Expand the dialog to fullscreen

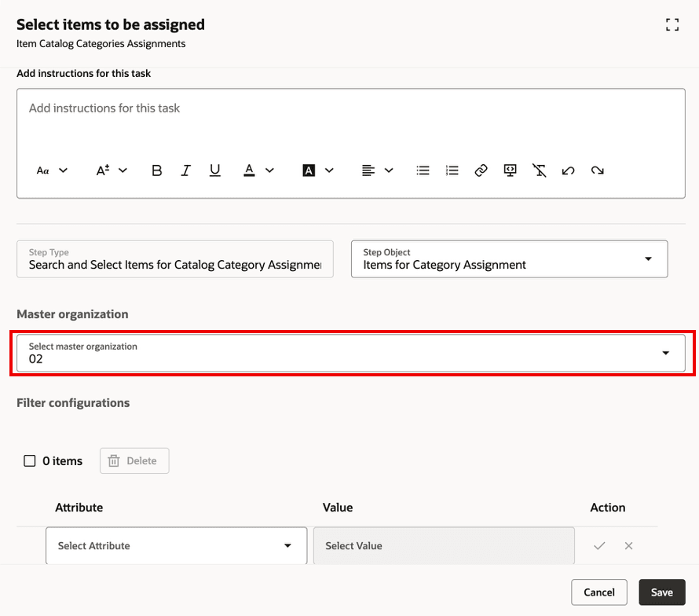pyautogui.click(x=672, y=24)
